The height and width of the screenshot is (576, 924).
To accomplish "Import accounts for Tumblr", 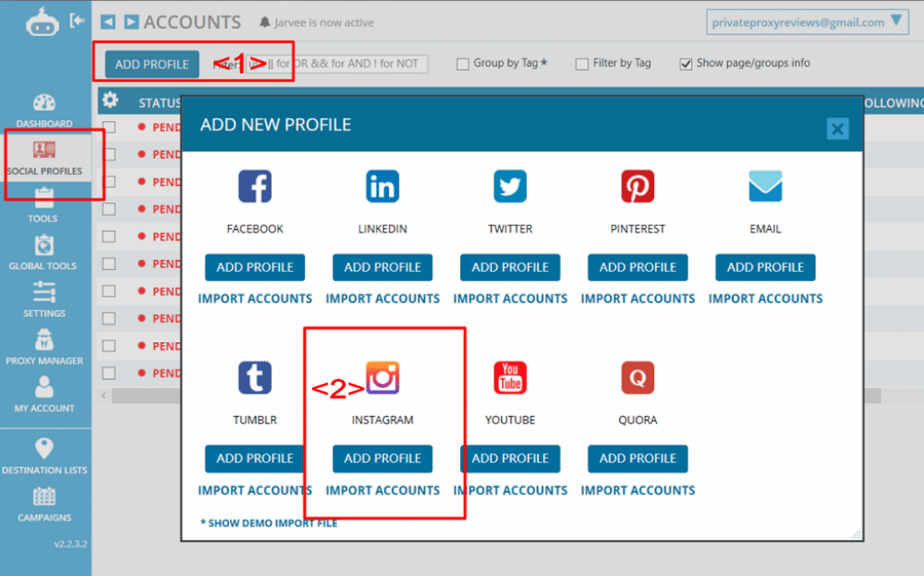I will (x=255, y=490).
